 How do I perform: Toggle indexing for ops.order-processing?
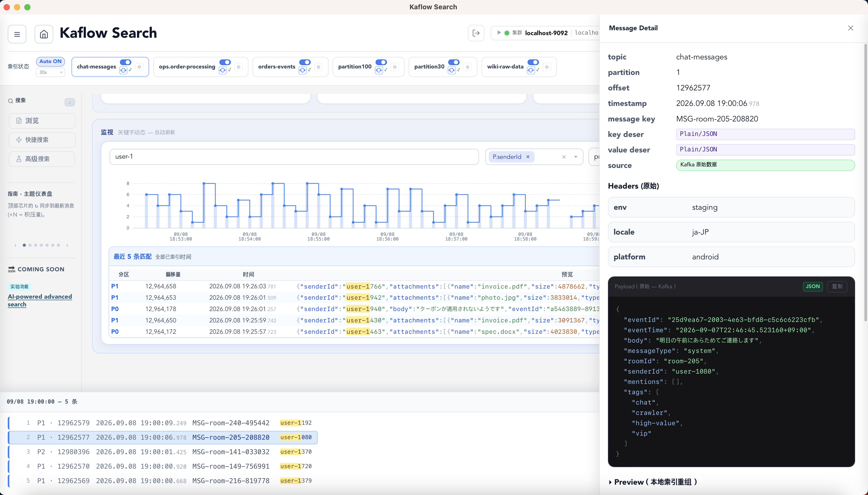[225, 62]
